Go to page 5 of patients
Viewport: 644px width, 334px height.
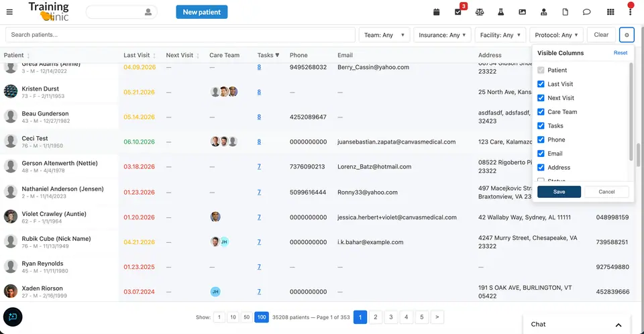click(x=422, y=317)
